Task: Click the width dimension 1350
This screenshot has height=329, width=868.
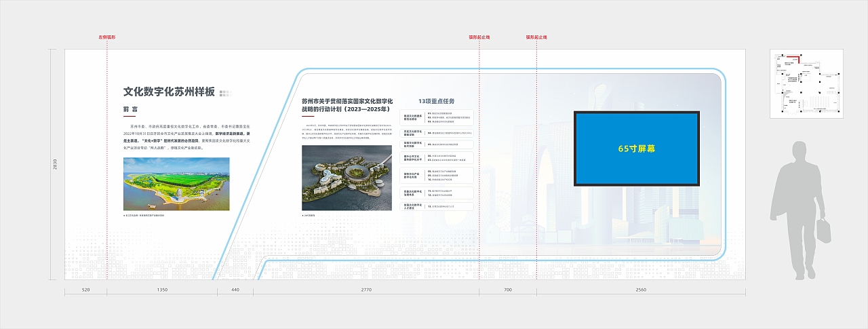Action: [x=162, y=290]
